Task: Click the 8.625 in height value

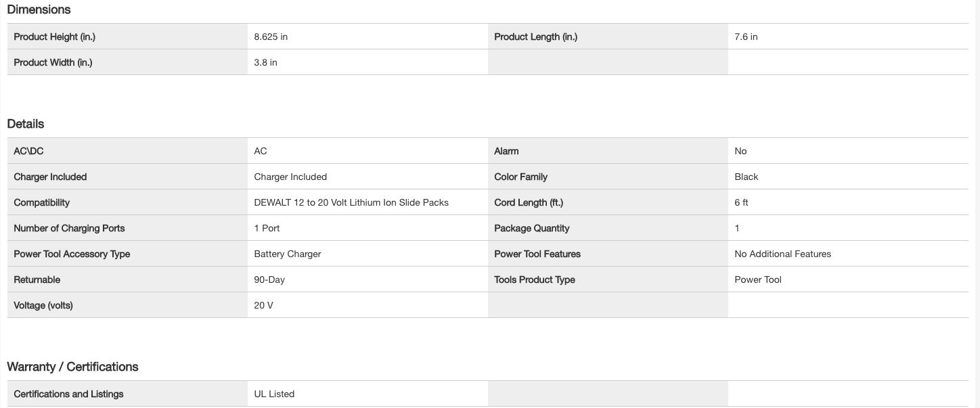Action: [271, 37]
